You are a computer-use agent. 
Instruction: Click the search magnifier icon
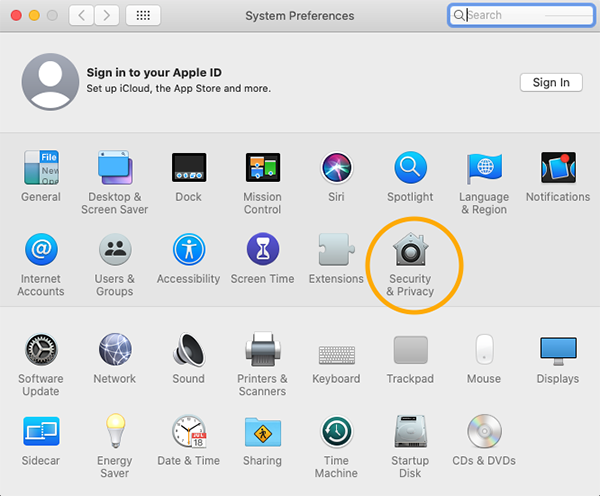(458, 15)
